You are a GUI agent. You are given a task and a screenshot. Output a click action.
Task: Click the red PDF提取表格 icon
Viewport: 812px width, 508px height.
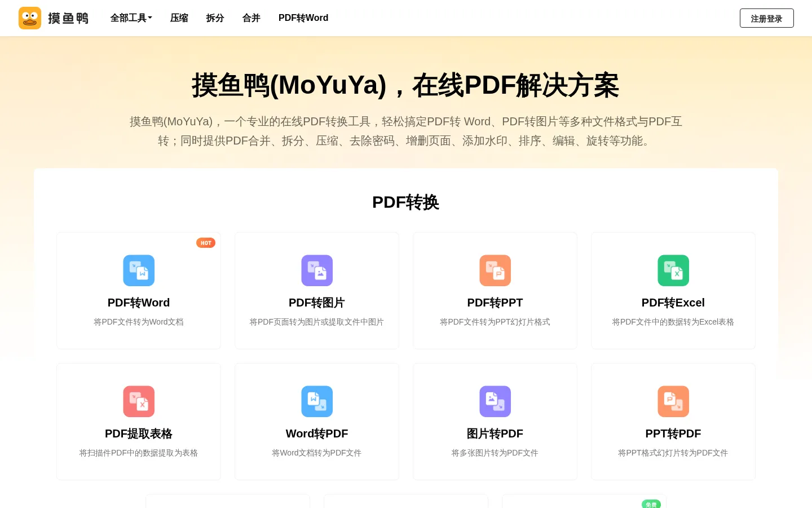click(x=139, y=401)
